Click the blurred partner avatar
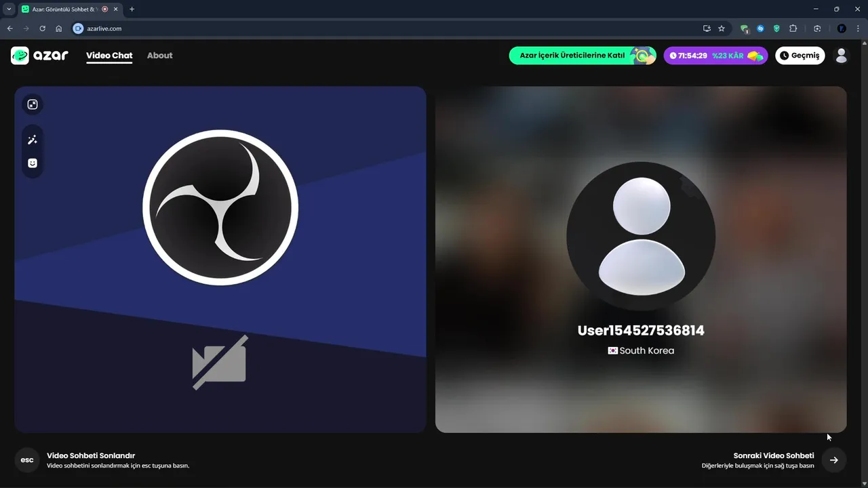The image size is (868, 488). [x=641, y=236]
